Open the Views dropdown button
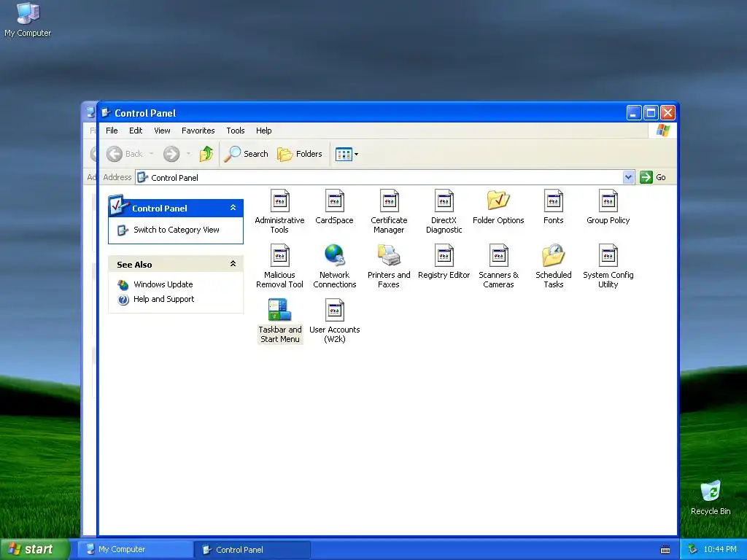Image resolution: width=747 pixels, height=560 pixels. pos(347,154)
